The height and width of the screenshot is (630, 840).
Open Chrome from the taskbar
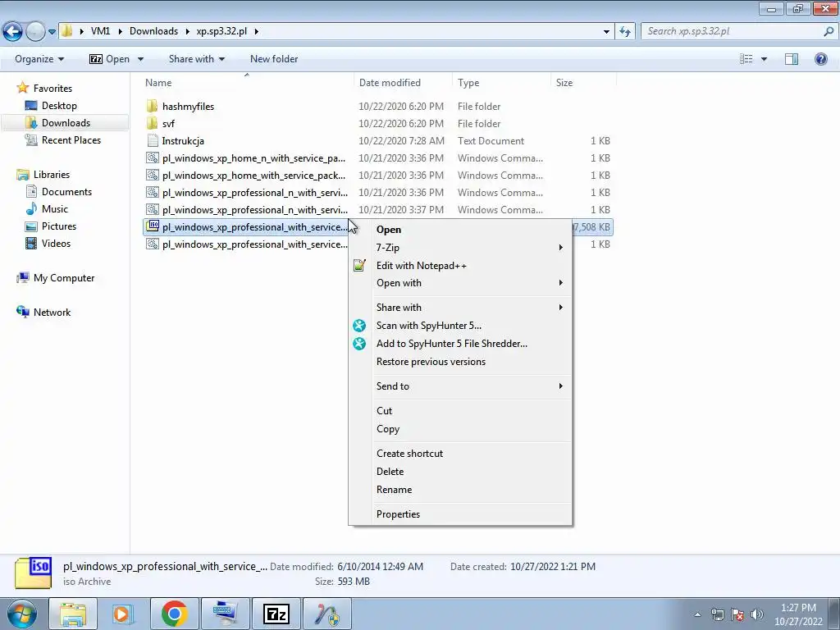174,614
